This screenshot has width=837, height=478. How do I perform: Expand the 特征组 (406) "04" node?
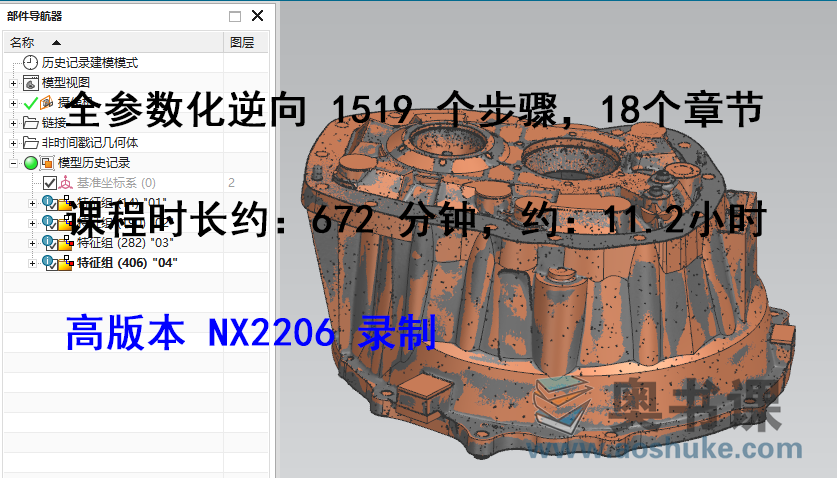(x=33, y=263)
